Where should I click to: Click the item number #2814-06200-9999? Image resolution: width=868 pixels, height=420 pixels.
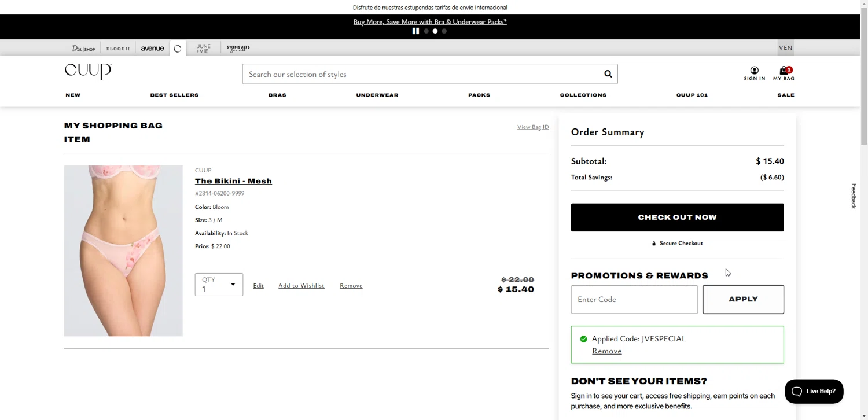click(219, 194)
